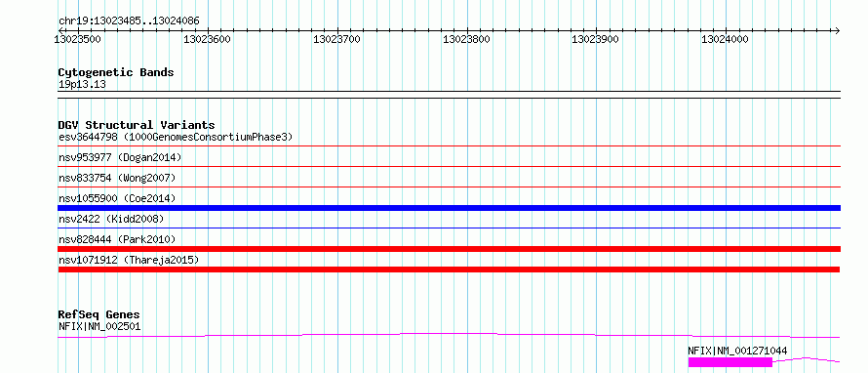
Task: Click the 13023600 ruler tick label
Action: tap(207, 39)
